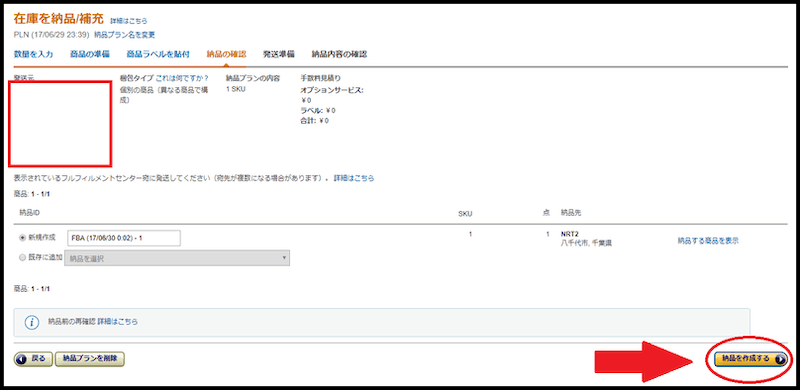Select the active 納品の確認 tab
The image size is (800, 390).
point(226,55)
